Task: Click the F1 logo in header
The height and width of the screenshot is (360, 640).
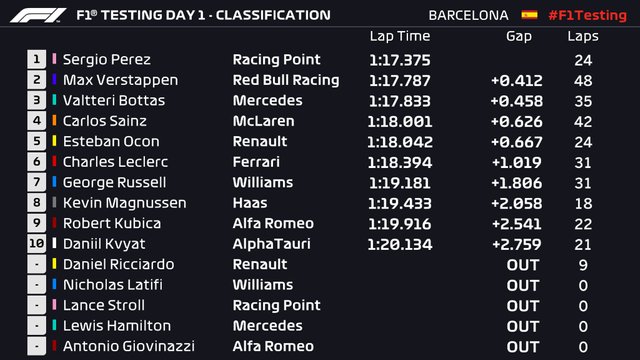Action: click(x=38, y=16)
